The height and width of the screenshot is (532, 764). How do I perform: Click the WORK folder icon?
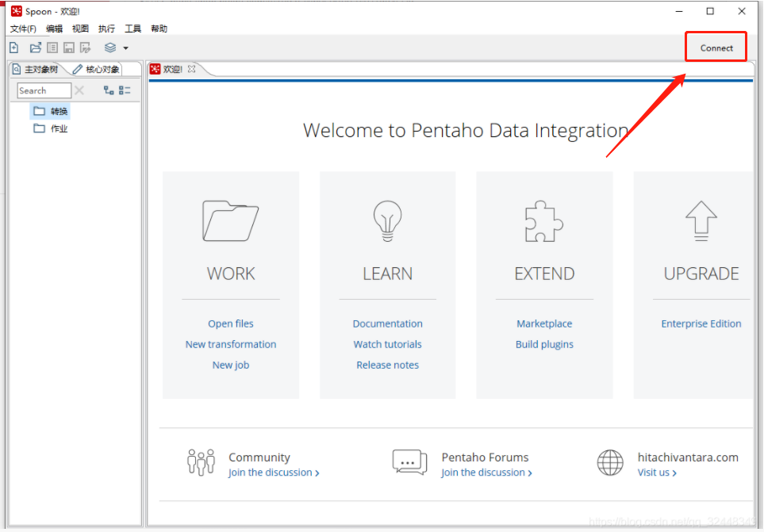tap(230, 221)
